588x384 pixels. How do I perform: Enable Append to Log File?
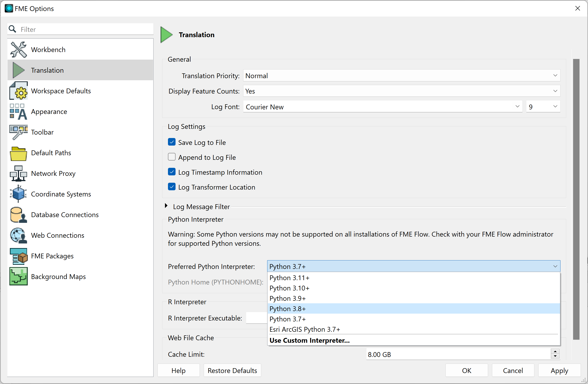coord(172,157)
